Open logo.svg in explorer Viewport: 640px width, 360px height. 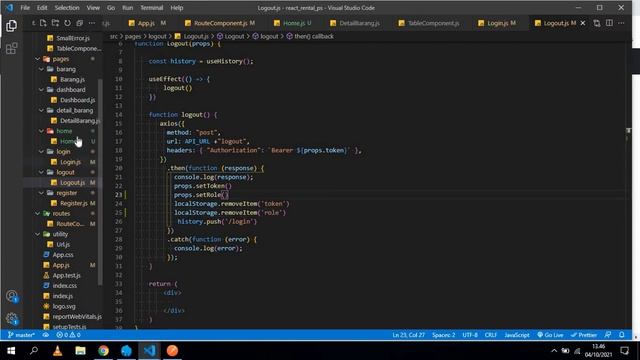64,306
